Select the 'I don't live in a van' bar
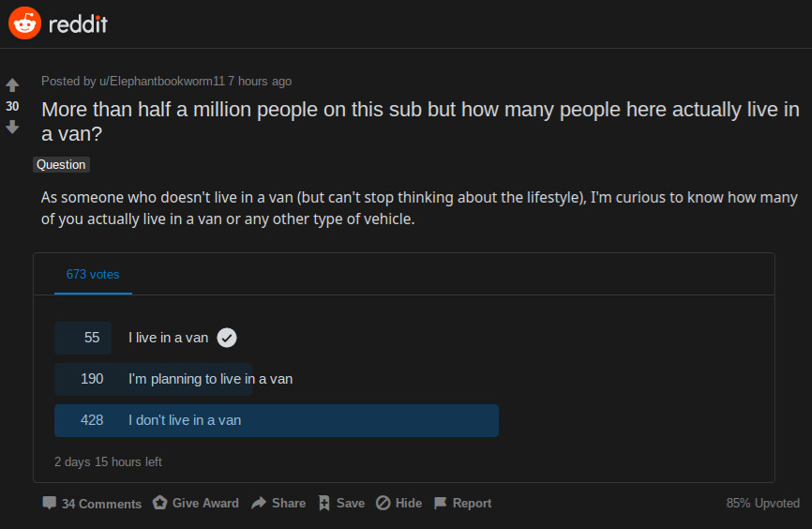This screenshot has width=812, height=529. point(277,421)
